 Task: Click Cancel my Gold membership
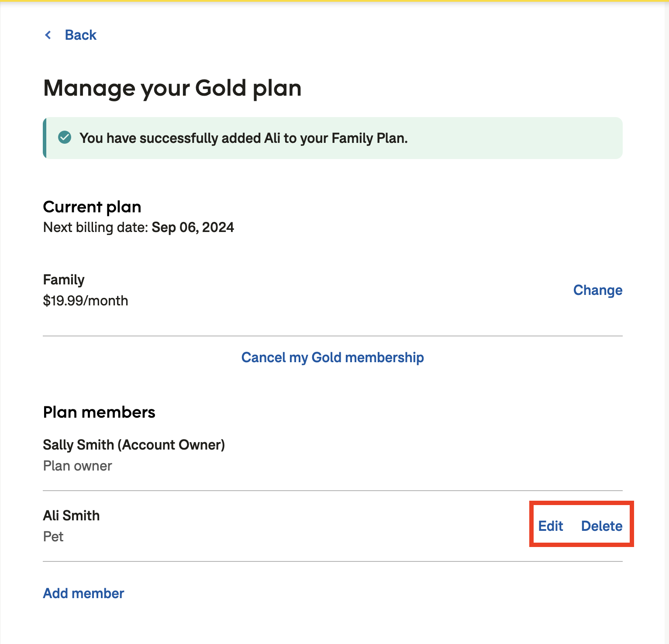332,357
